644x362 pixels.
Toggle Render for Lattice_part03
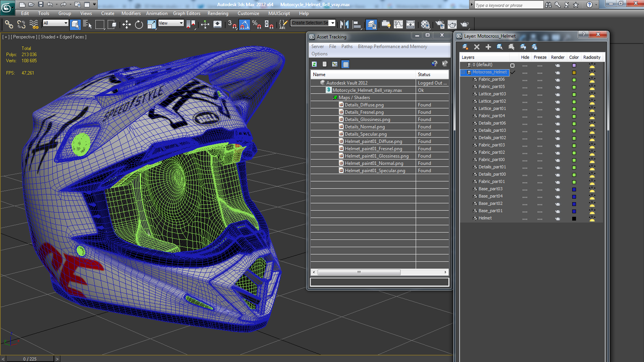(x=557, y=94)
